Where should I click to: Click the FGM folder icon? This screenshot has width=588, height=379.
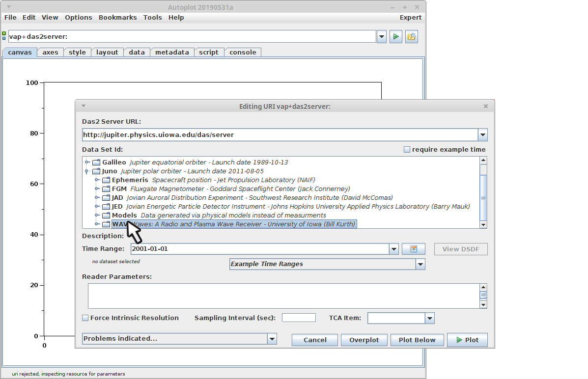106,189
